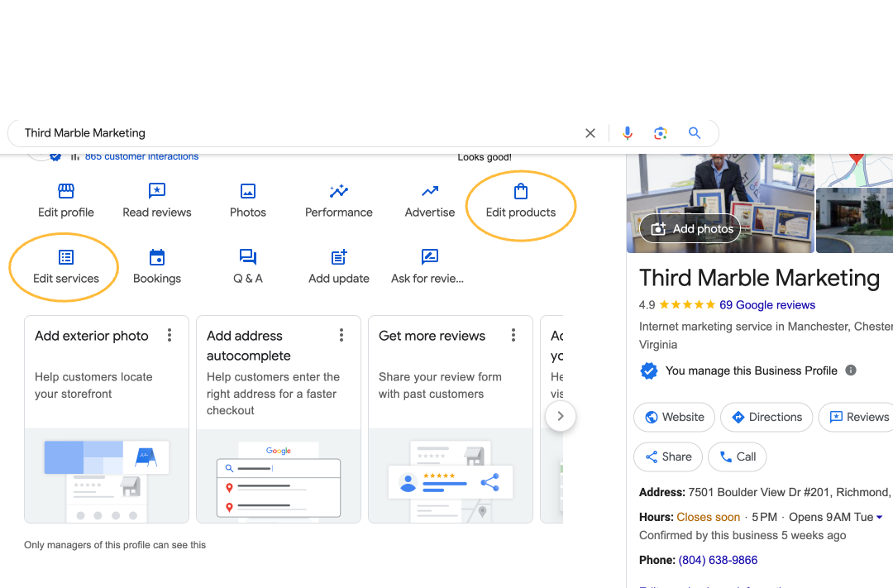893x588 pixels.
Task: Start voice search with microphone
Action: 627,133
